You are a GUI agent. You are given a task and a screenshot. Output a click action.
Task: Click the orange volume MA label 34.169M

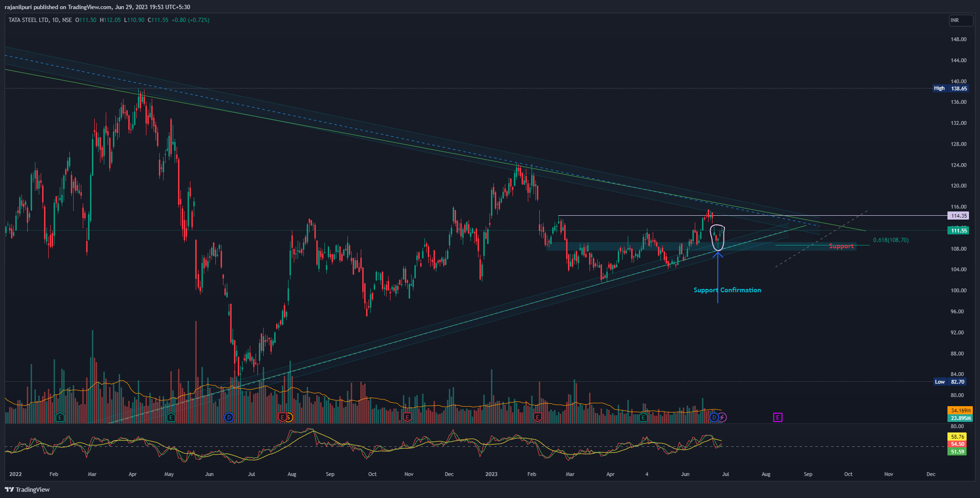pos(960,410)
